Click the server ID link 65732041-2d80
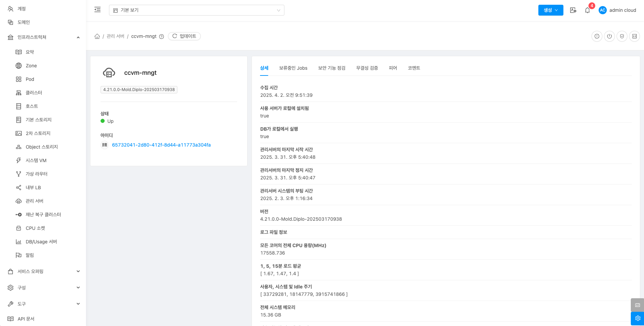The image size is (644, 326). [x=161, y=145]
